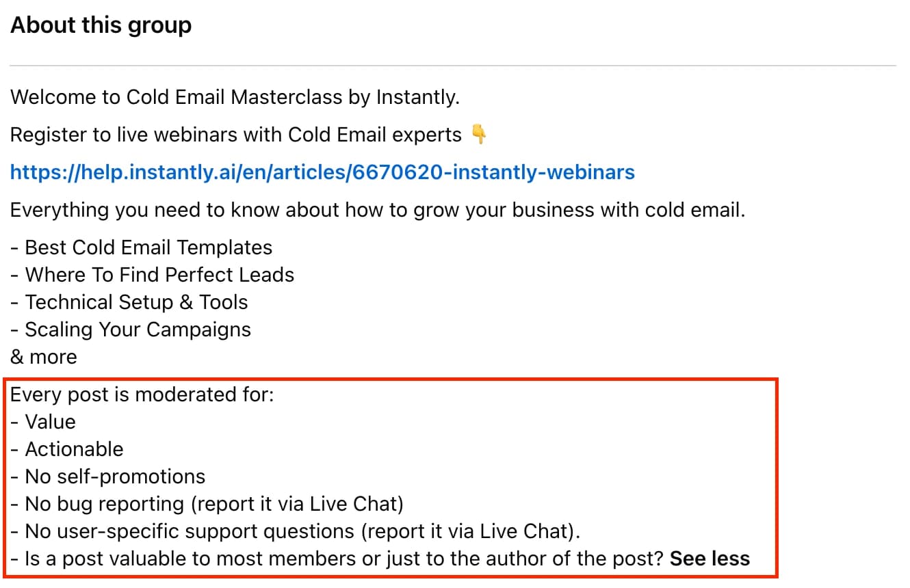The width and height of the screenshot is (910, 588).
Task: Collapse the description with See less
Action: click(x=710, y=559)
